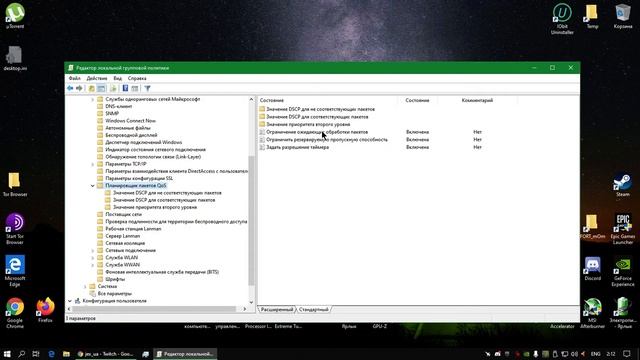Select Ограничение ожидающих обработки пакетов policy
640x360 pixels.
[317, 132]
